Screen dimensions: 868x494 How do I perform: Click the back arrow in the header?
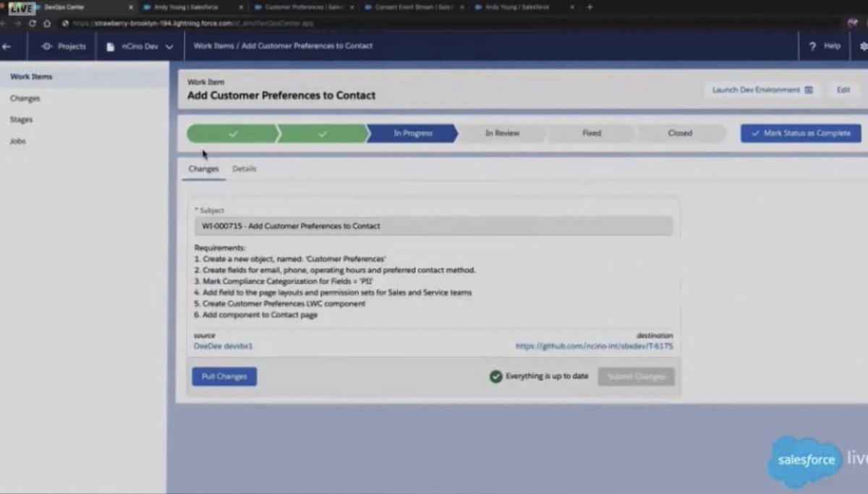click(7, 46)
